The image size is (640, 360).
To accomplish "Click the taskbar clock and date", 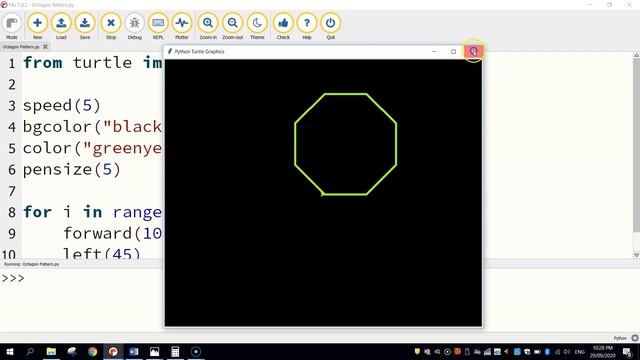I will [x=602, y=351].
